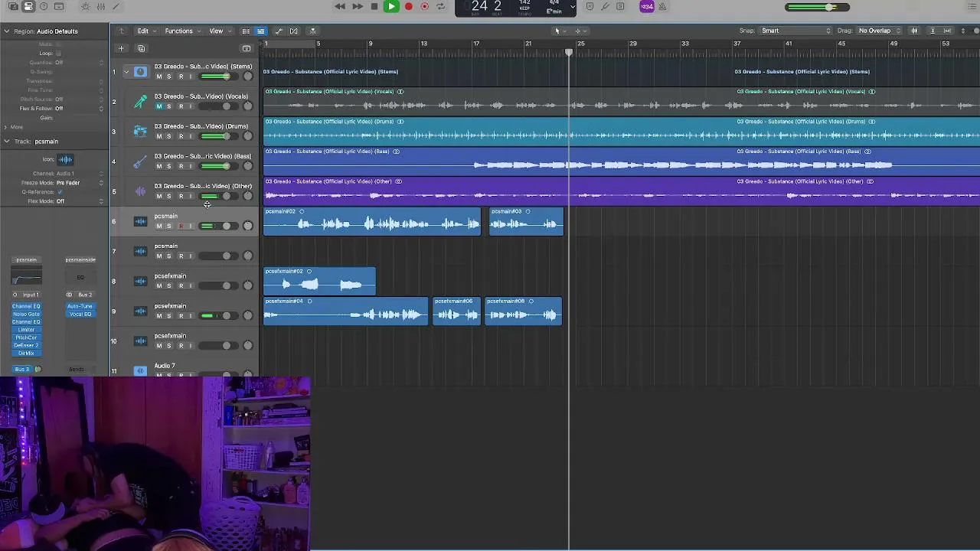This screenshot has height=551, width=980.
Task: Toggle record enable on track 6 pcsmain
Action: [x=181, y=226]
